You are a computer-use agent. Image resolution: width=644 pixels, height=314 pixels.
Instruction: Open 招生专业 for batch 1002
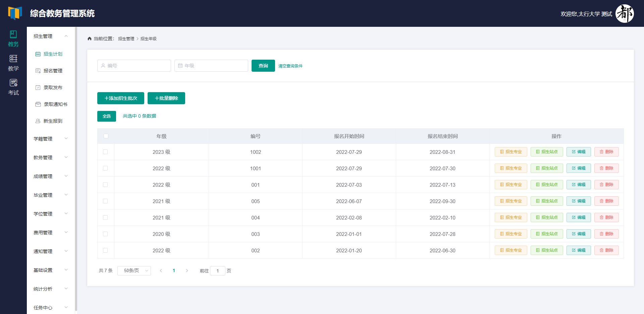pos(511,152)
